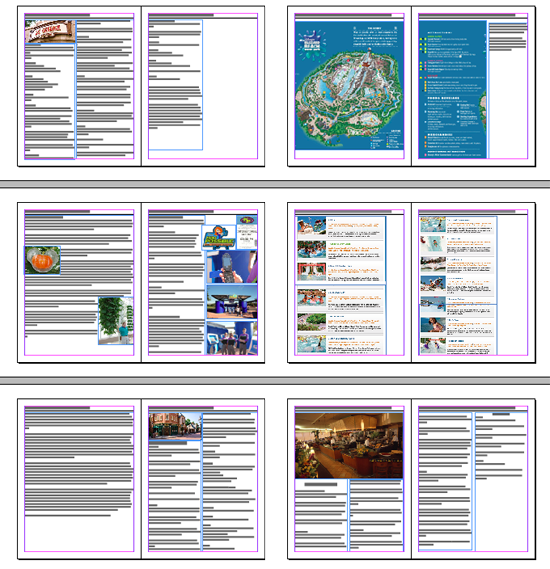
Task: Click the buffet restaurant interior photo
Action: pos(349,445)
